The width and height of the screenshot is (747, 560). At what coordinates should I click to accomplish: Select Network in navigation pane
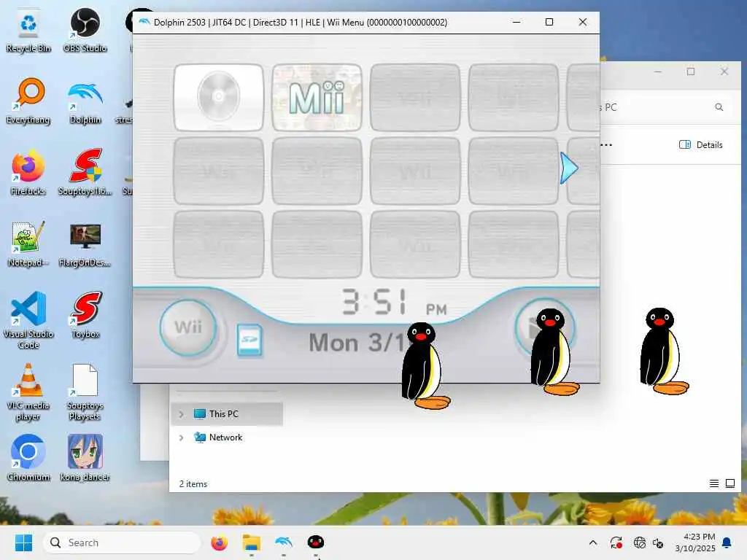click(227, 437)
